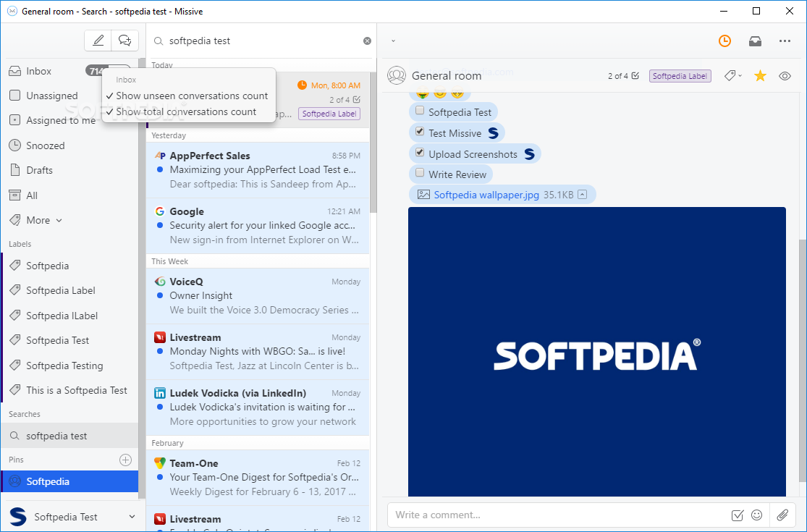The height and width of the screenshot is (532, 807).
Task: Clear the search field with the X icon
Action: [367, 41]
